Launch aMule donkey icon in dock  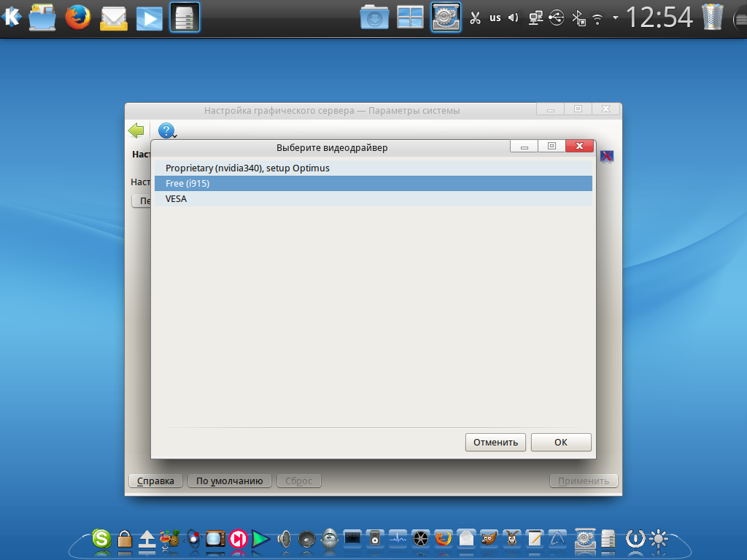point(512,539)
